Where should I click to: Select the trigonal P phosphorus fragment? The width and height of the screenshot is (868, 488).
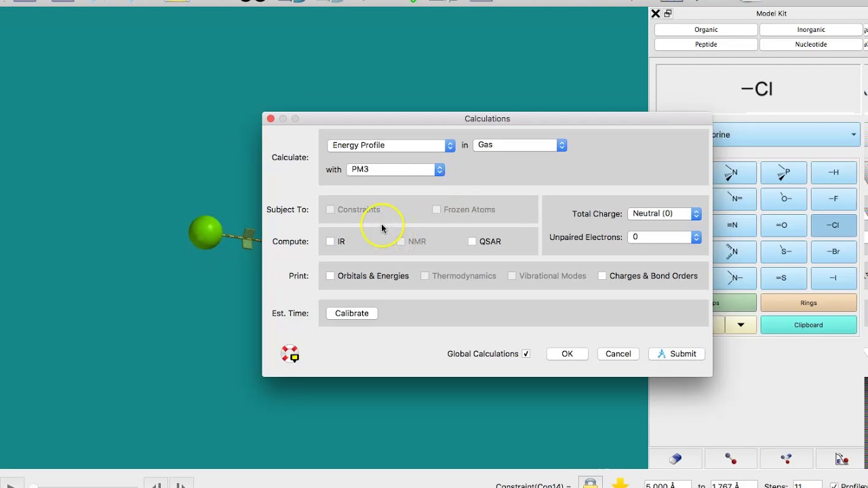pos(784,172)
